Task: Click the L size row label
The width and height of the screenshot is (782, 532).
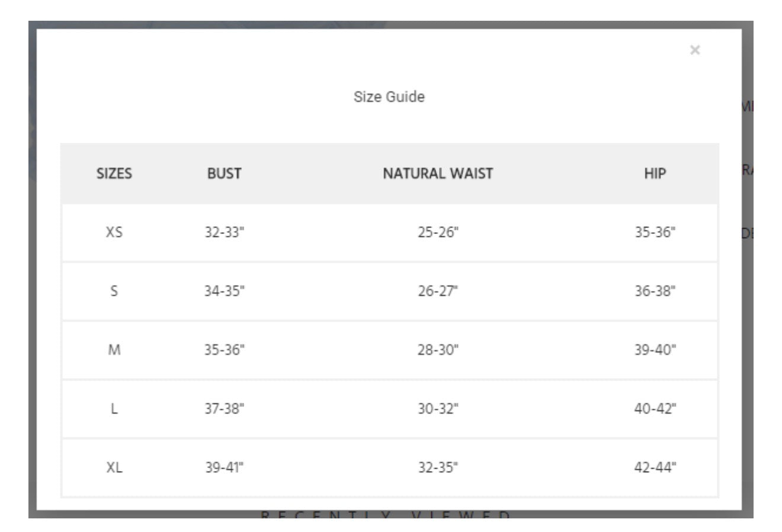Action: click(x=114, y=408)
